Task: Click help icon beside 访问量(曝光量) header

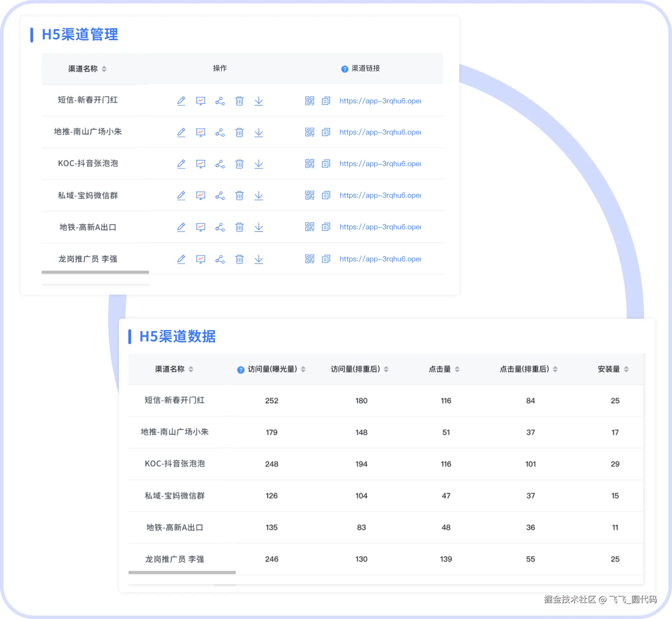Action: [x=241, y=370]
